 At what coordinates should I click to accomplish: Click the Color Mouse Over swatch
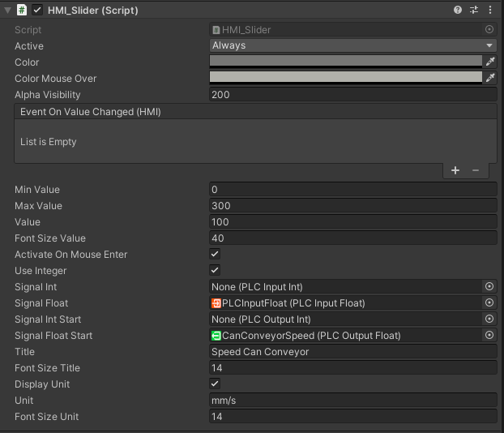tap(346, 78)
